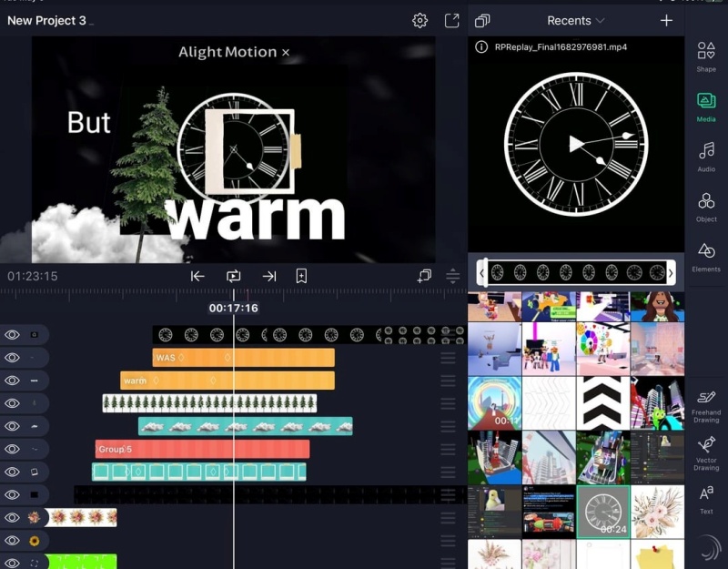Screen dimensions: 728x569
Task: Open the Recents album dropdown
Action: tap(575, 20)
